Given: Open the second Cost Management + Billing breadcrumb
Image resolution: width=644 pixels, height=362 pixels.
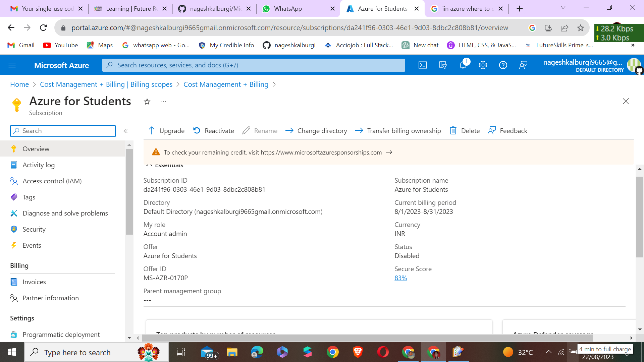Looking at the screenshot, I should point(226,84).
